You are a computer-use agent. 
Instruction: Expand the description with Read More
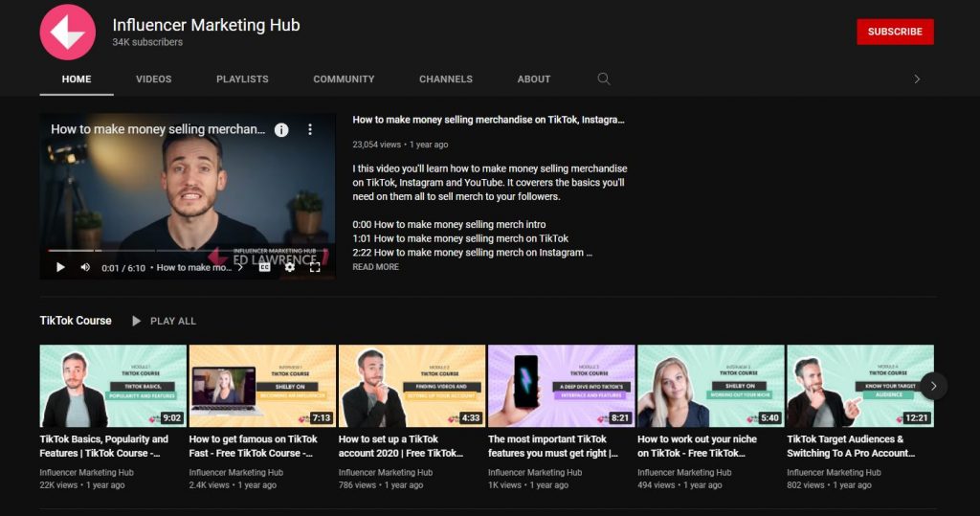[375, 267]
